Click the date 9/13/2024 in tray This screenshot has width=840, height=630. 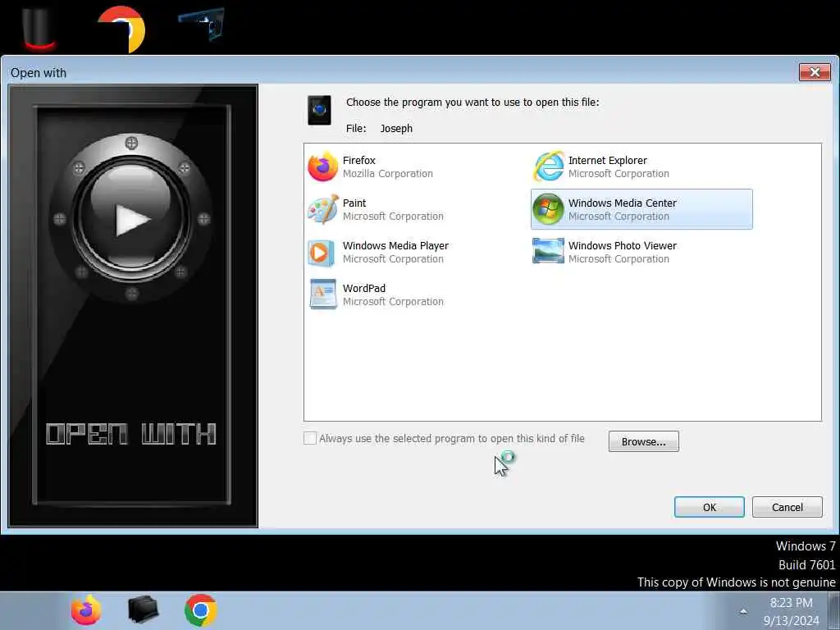791,620
